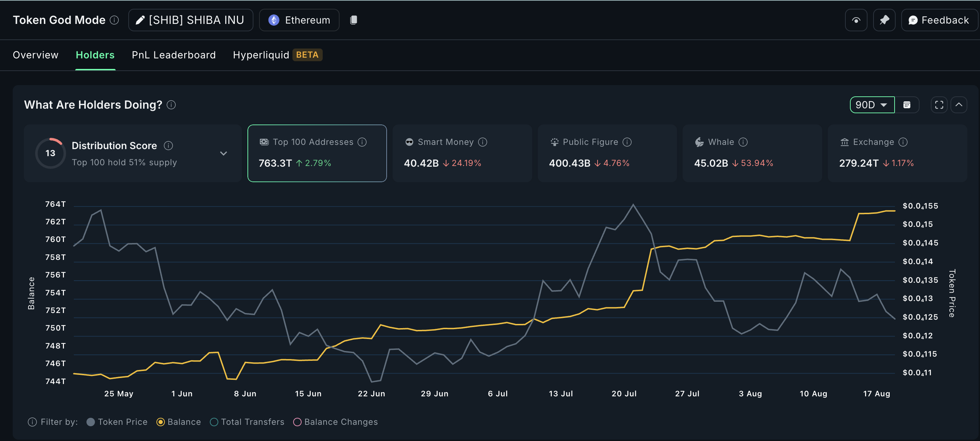Expand the Distribution Score card chevron

pos(224,153)
